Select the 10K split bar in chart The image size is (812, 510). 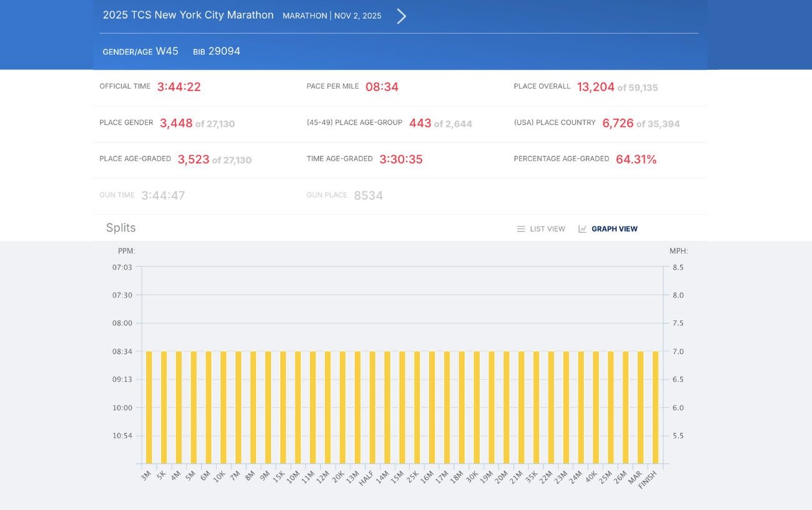pos(223,407)
